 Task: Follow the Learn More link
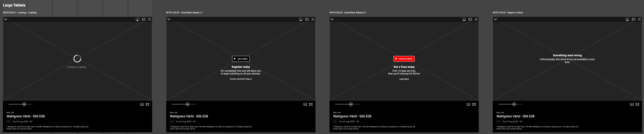404,79
